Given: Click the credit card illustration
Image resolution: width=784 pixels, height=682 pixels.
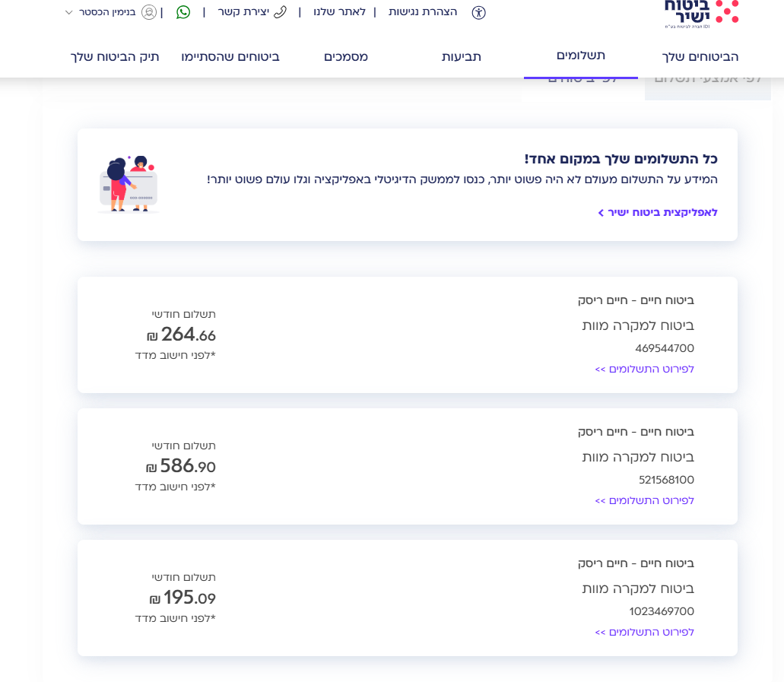Looking at the screenshot, I should tap(128, 185).
